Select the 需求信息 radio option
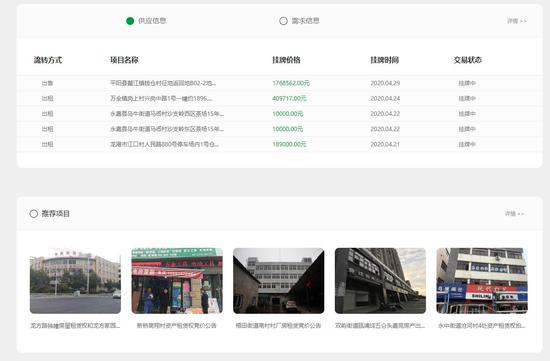The width and height of the screenshot is (550, 361). [283, 21]
